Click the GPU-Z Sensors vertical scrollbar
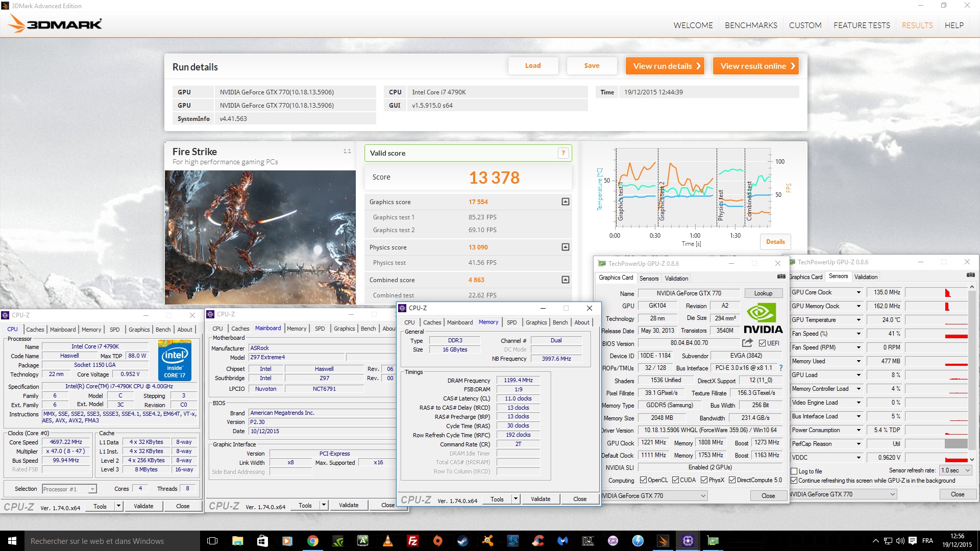The image size is (980, 551). tap(972, 373)
